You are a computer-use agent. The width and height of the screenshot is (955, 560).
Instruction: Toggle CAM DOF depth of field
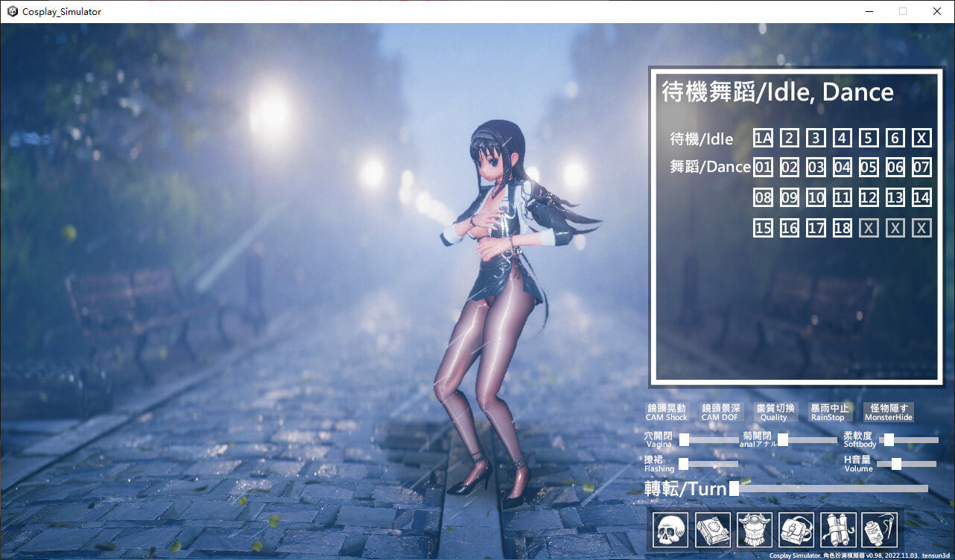pyautogui.click(x=720, y=412)
